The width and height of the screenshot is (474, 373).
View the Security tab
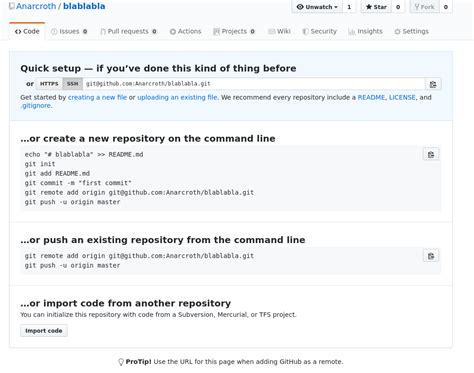pos(319,31)
